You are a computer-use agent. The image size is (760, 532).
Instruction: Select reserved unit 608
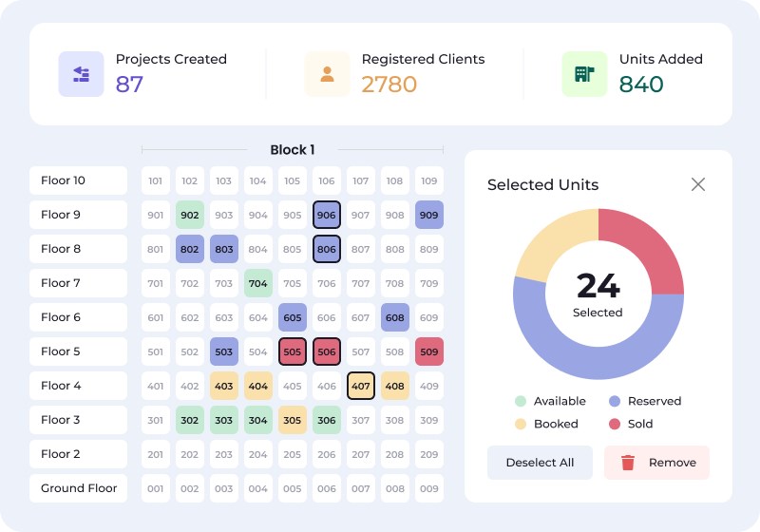tap(395, 317)
